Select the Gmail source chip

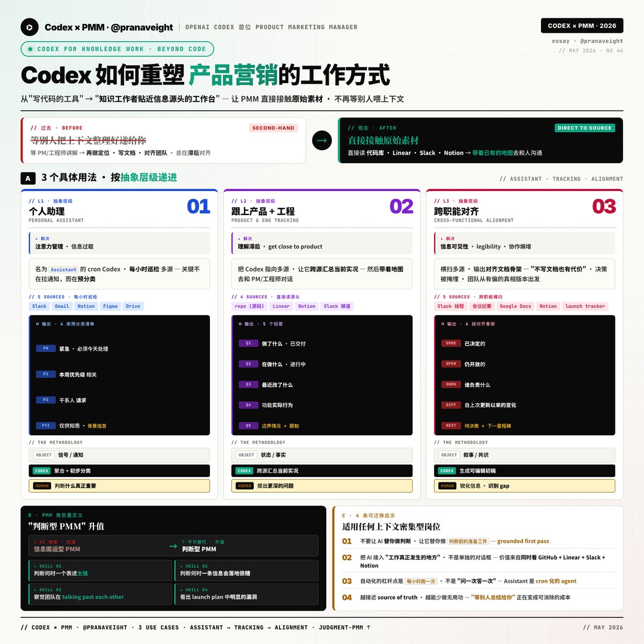point(62,306)
